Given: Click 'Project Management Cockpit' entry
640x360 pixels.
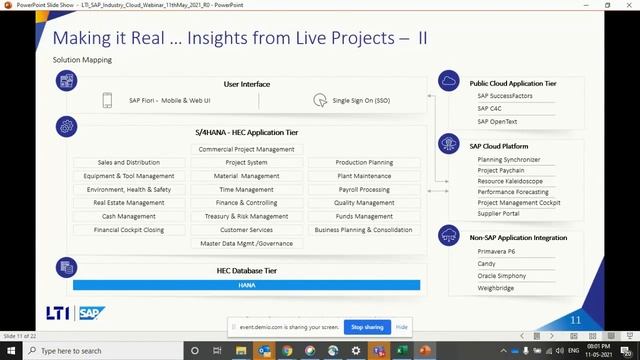Looking at the screenshot, I should (x=519, y=203).
